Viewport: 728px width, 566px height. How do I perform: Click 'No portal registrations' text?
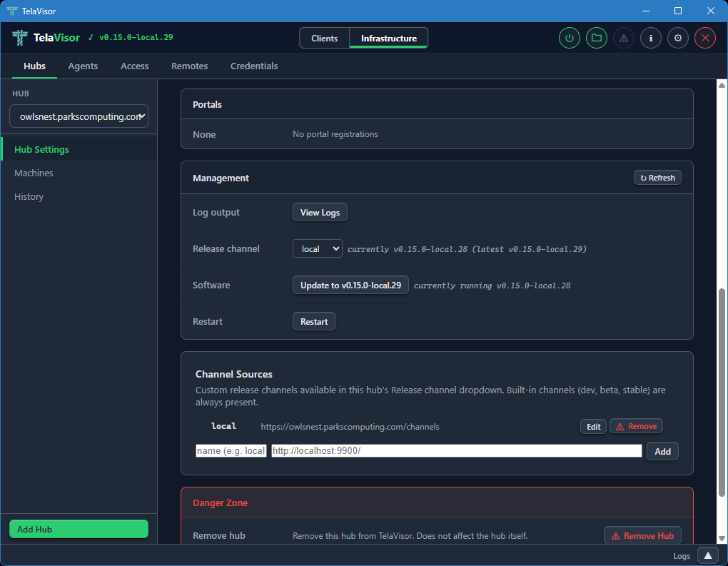[x=335, y=134]
